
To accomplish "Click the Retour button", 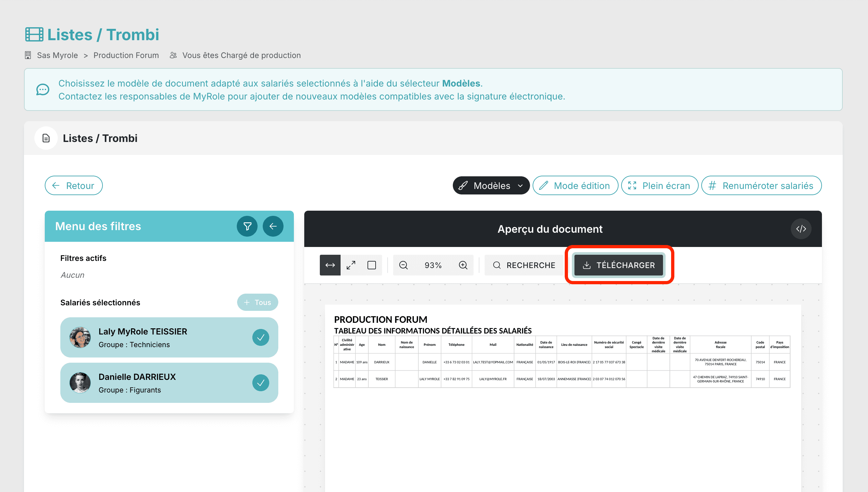I will pyautogui.click(x=74, y=185).
